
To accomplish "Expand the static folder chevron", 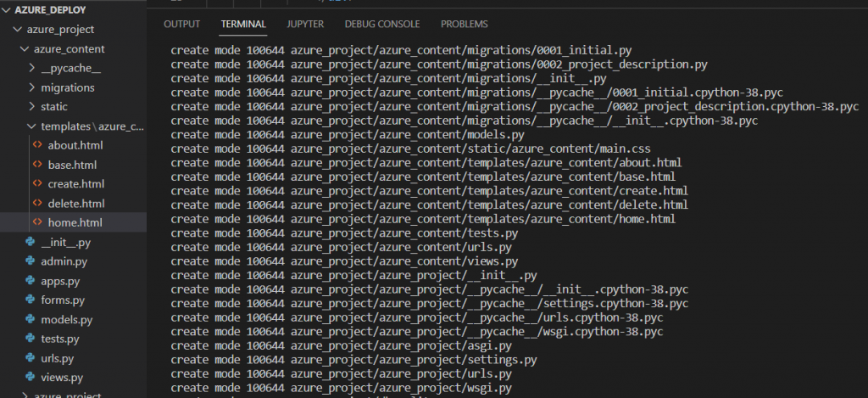I will click(31, 106).
